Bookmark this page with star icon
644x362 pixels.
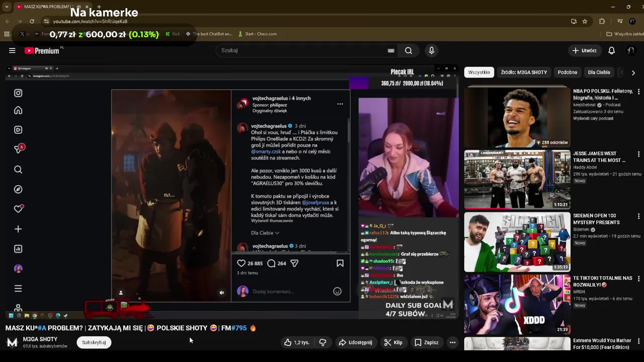585,21
